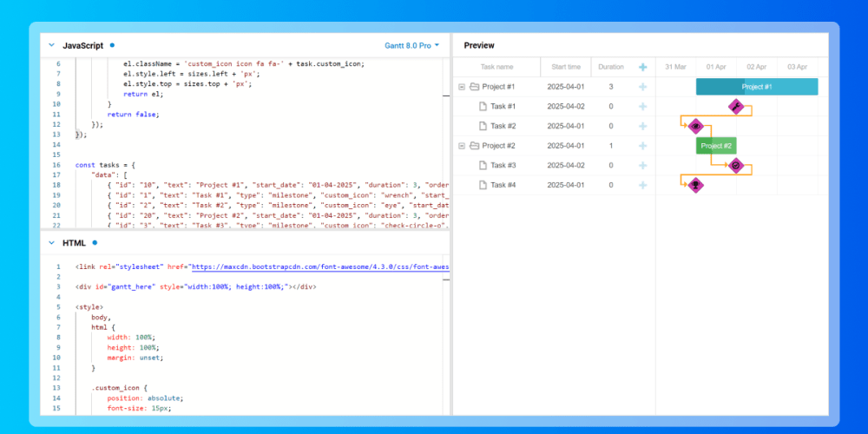868x434 pixels.
Task: Select Task #4 row name
Action: pyautogui.click(x=503, y=185)
